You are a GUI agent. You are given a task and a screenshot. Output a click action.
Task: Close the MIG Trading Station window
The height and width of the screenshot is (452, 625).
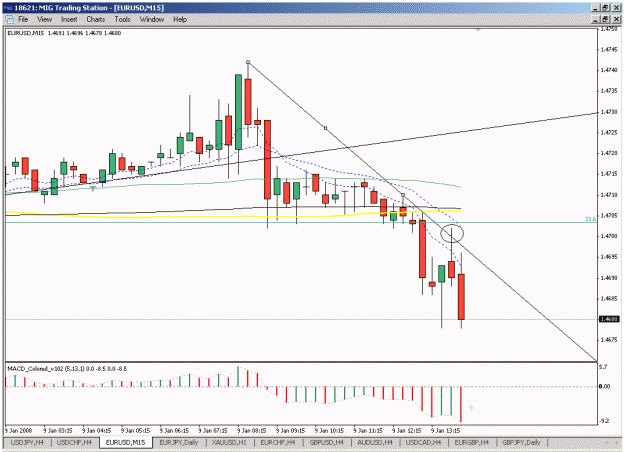(616, 8)
